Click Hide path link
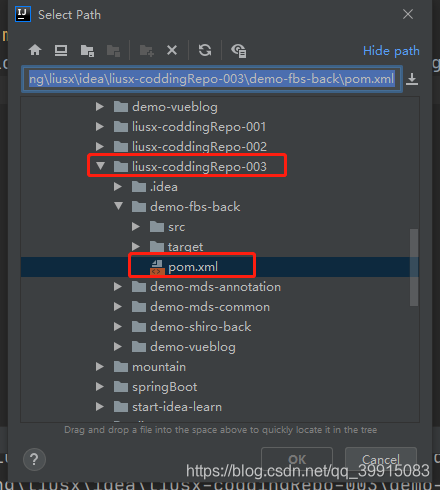440x490 pixels. click(391, 51)
